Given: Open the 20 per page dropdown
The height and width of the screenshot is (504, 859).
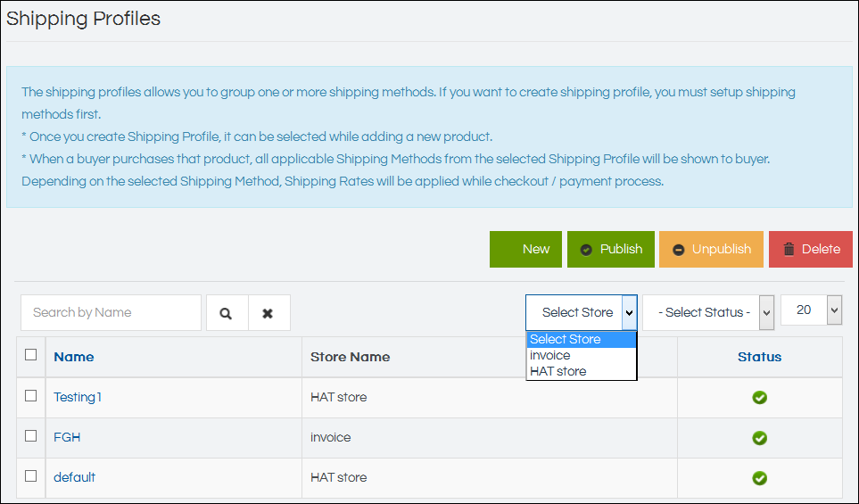Looking at the screenshot, I should (x=811, y=310).
